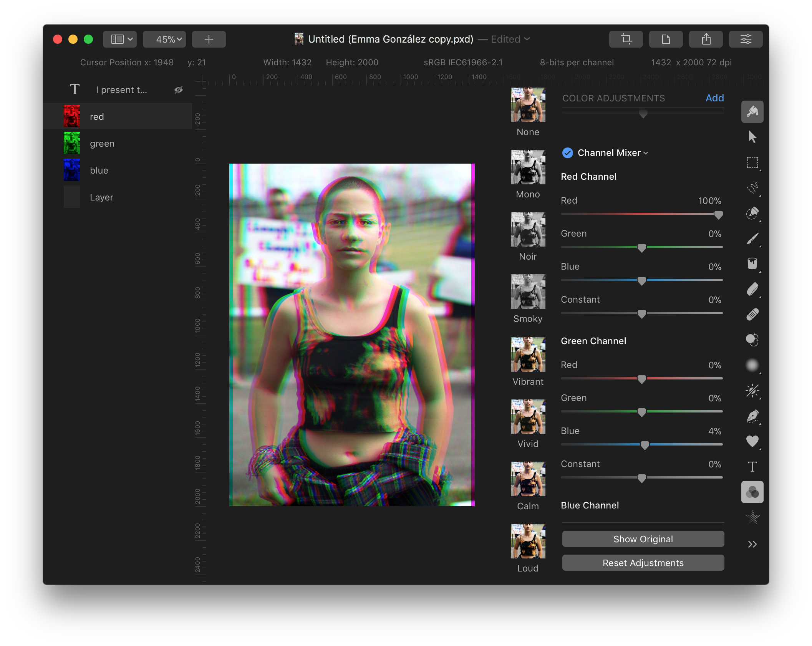Click Reset Adjustments button

[x=643, y=563]
